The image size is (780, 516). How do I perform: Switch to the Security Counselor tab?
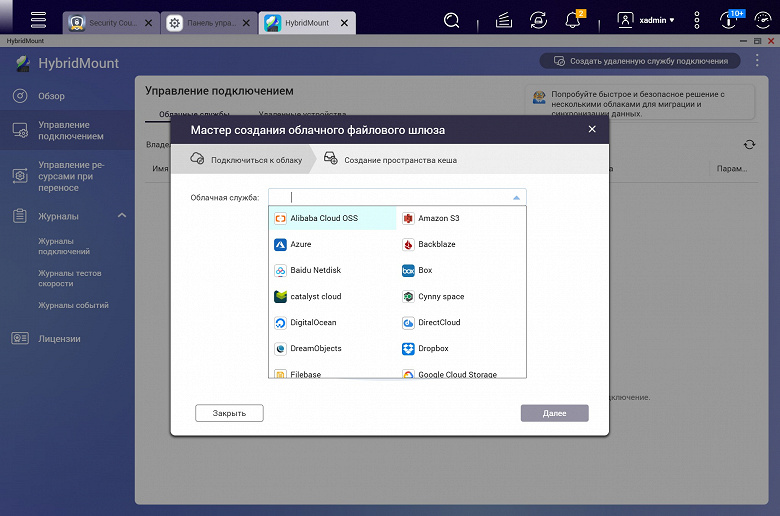tap(111, 23)
